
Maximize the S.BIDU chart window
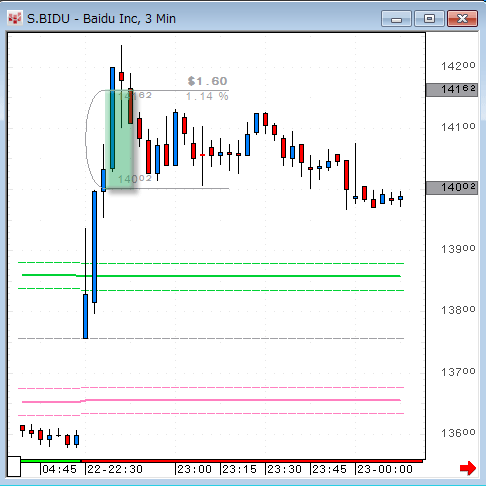click(429, 18)
